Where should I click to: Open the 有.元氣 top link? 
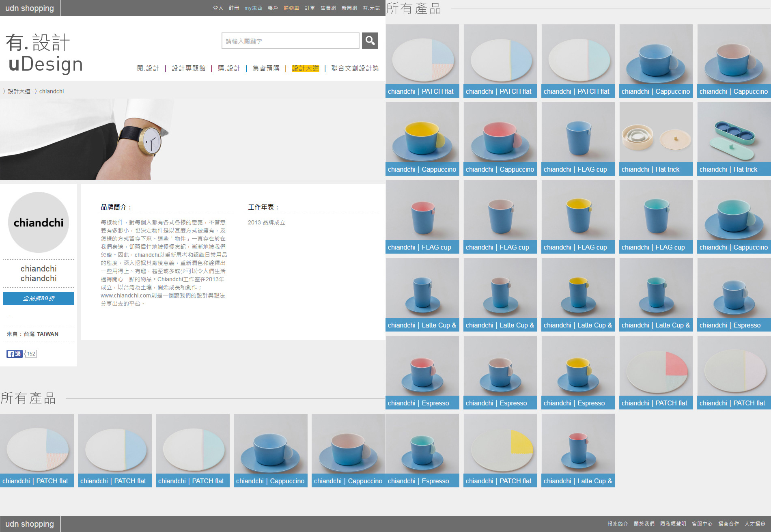point(371,8)
